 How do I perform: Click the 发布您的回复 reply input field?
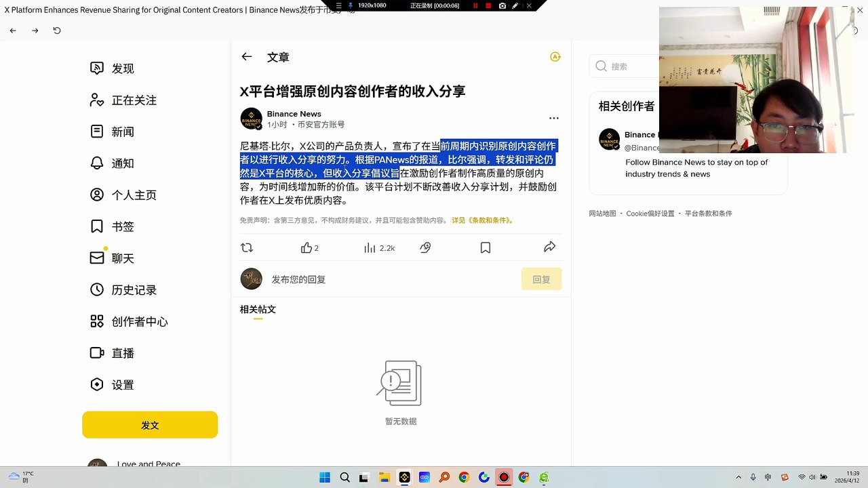393,279
